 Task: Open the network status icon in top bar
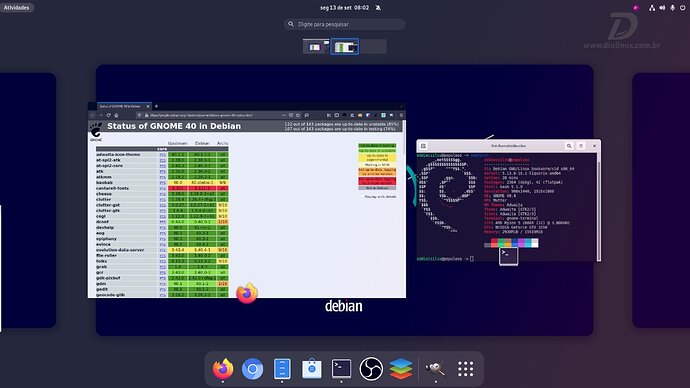coord(652,8)
